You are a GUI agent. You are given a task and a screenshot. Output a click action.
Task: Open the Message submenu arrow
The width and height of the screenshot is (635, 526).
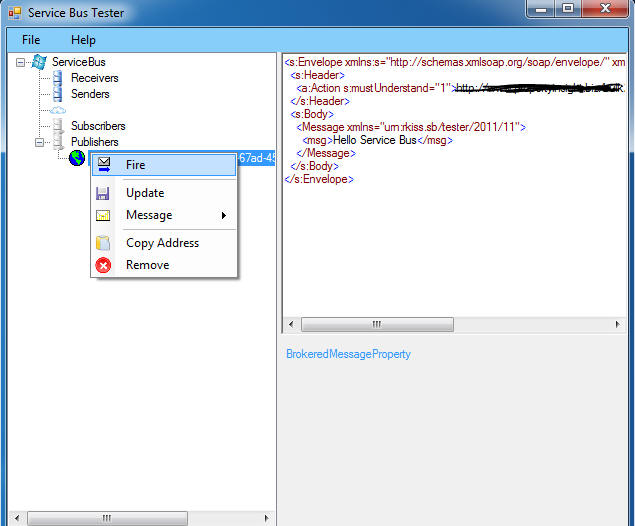point(224,215)
